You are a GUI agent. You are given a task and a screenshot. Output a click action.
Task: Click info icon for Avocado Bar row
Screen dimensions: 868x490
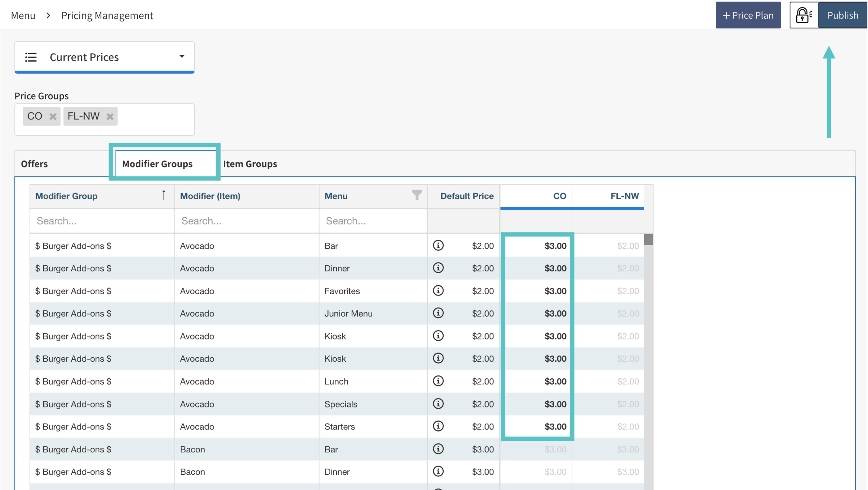[438, 245]
